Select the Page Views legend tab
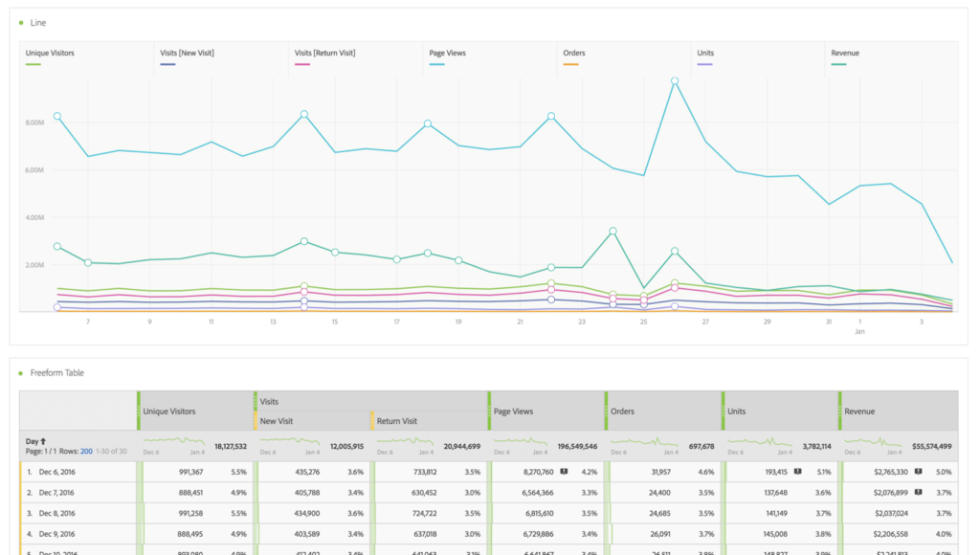Viewport: 980px width, 555px height. 448,54
